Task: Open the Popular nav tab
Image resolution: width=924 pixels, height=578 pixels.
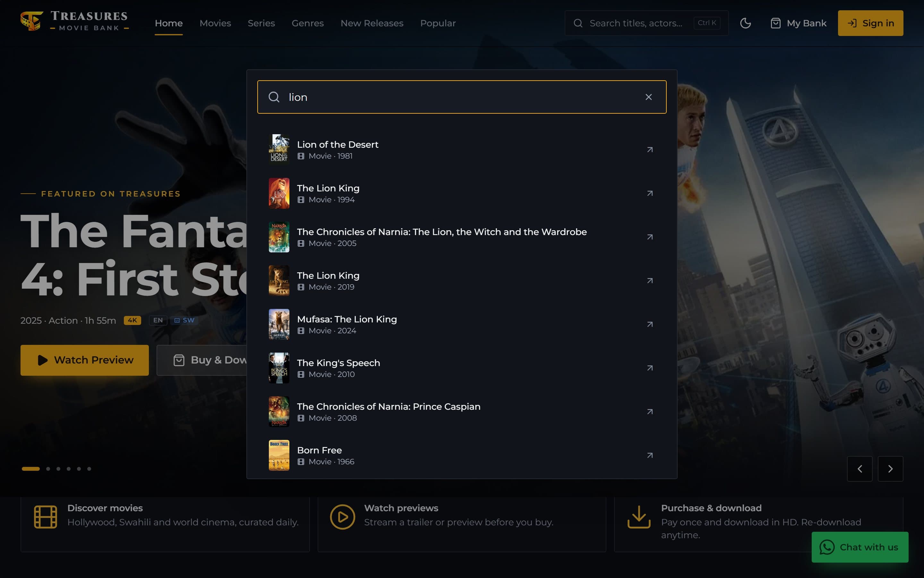Action: point(438,23)
